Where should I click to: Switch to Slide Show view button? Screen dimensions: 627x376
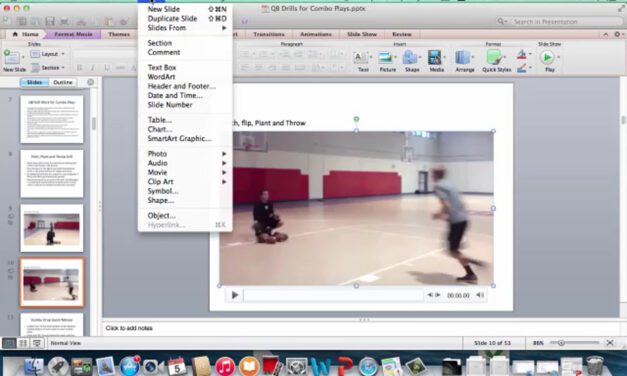coord(37,343)
